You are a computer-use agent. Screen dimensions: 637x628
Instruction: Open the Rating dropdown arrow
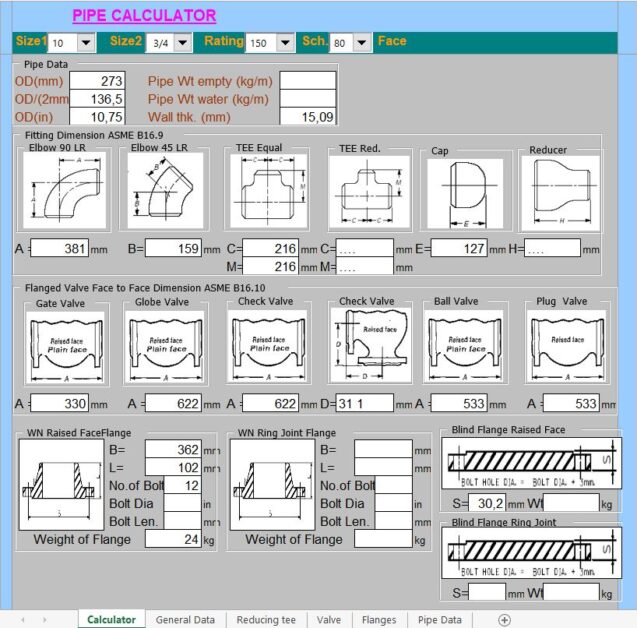click(x=285, y=43)
